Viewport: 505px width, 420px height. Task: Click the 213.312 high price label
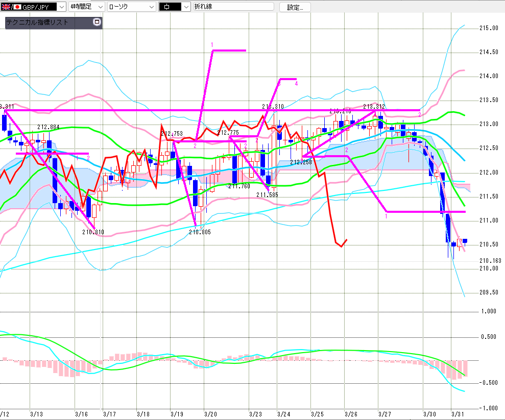pos(374,106)
